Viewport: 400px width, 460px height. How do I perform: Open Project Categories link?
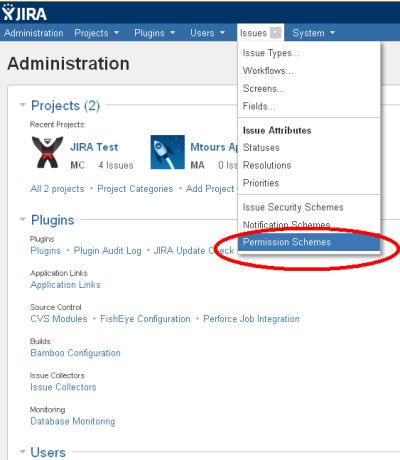(x=135, y=189)
